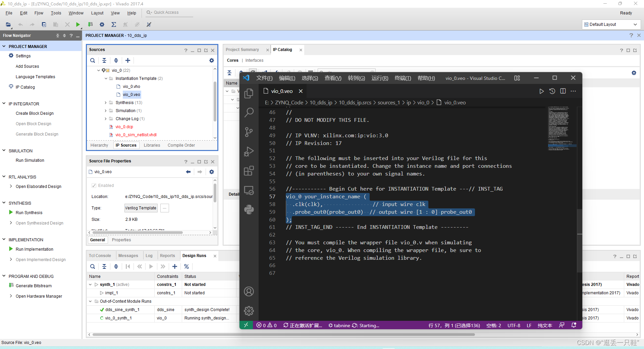This screenshot has height=349, width=644.
Task: Open Source Control icon in VS Code
Action: (x=249, y=132)
